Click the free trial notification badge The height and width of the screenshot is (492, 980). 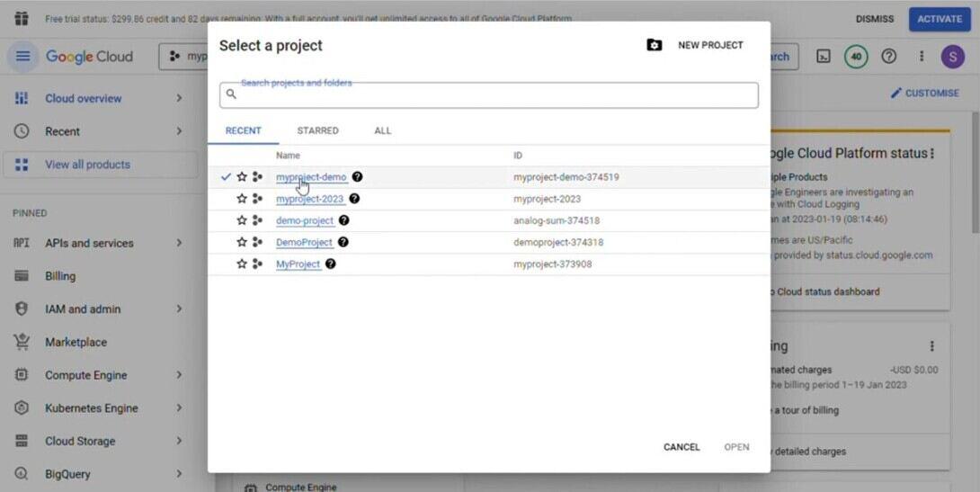pyautogui.click(x=856, y=57)
